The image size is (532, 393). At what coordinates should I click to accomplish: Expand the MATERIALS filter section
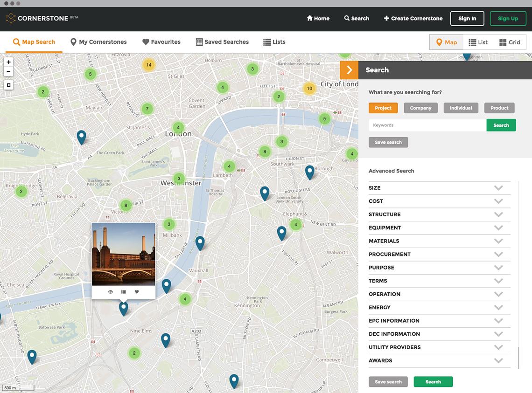[498, 241]
